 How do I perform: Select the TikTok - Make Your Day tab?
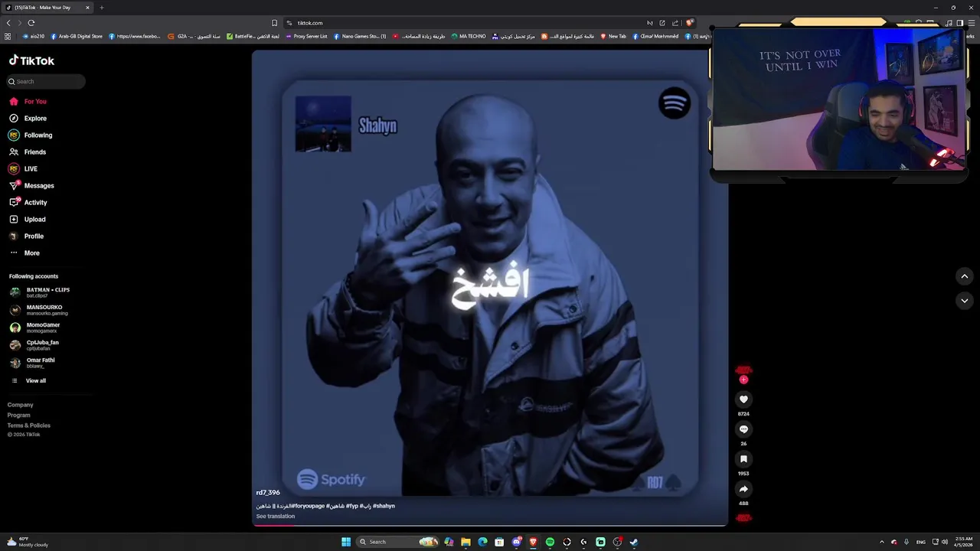[47, 8]
